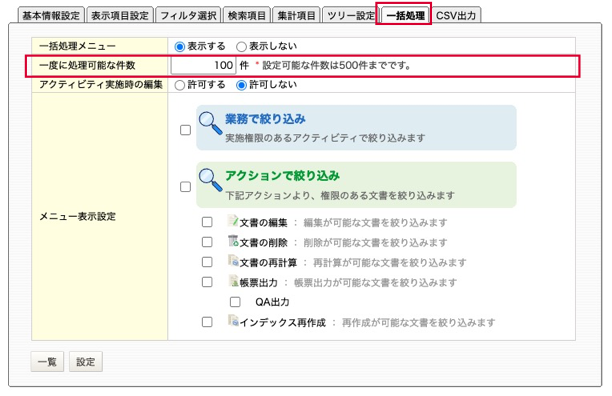The width and height of the screenshot is (612, 396).
Task: Click the アクションで絞り込み heading text
Action: click(x=283, y=176)
